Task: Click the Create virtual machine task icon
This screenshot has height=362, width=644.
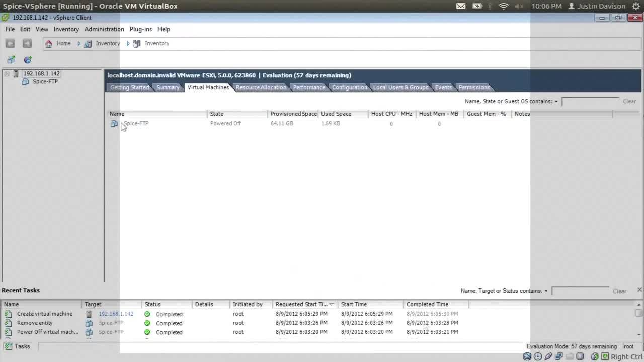Action: pyautogui.click(x=8, y=314)
